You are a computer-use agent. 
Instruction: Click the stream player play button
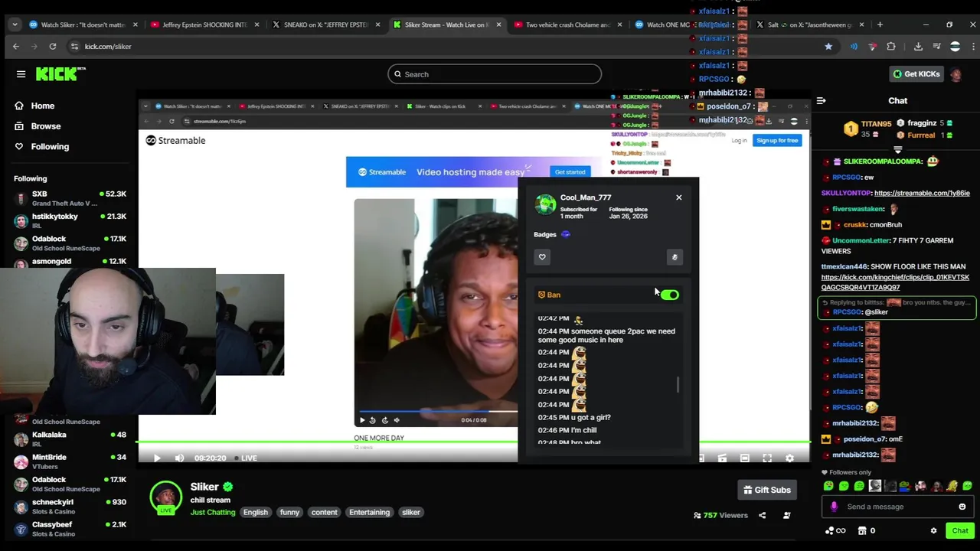click(157, 458)
